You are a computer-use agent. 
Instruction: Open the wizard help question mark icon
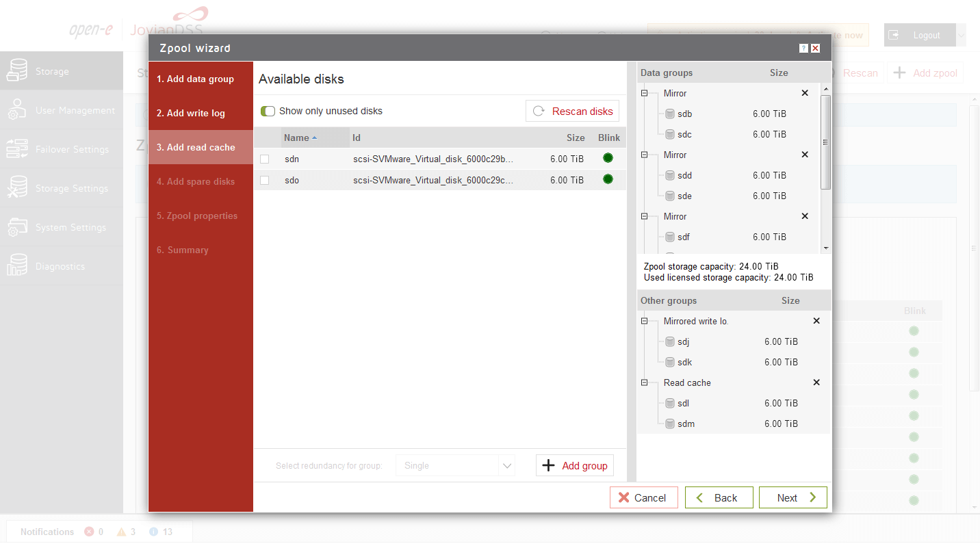803,49
